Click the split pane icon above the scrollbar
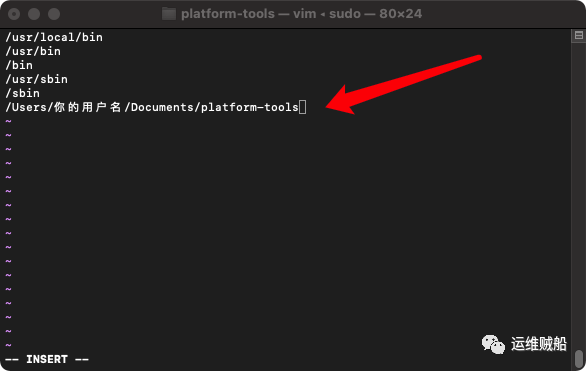Screen dimensions: 586x371 579,35
